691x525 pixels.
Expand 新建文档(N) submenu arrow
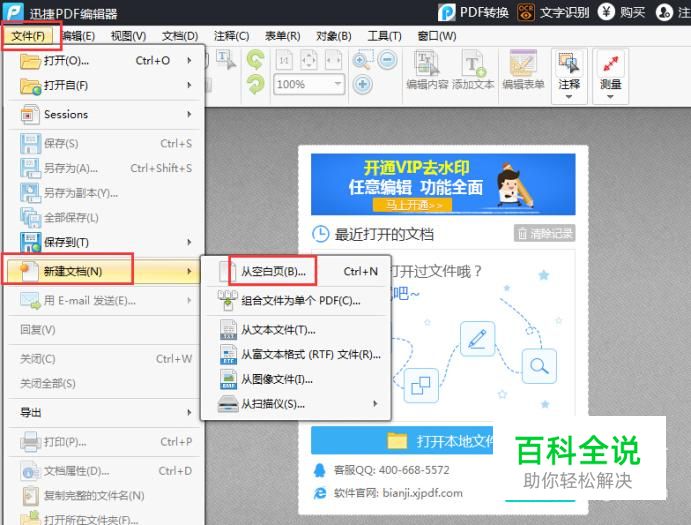189,271
